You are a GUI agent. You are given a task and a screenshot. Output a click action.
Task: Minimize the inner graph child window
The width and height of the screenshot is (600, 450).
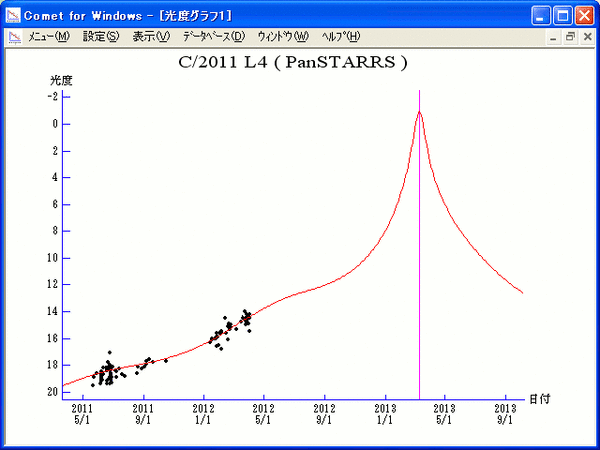click(556, 36)
